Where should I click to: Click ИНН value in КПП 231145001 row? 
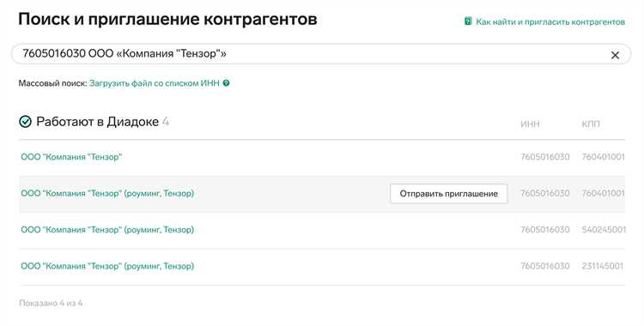click(x=545, y=266)
